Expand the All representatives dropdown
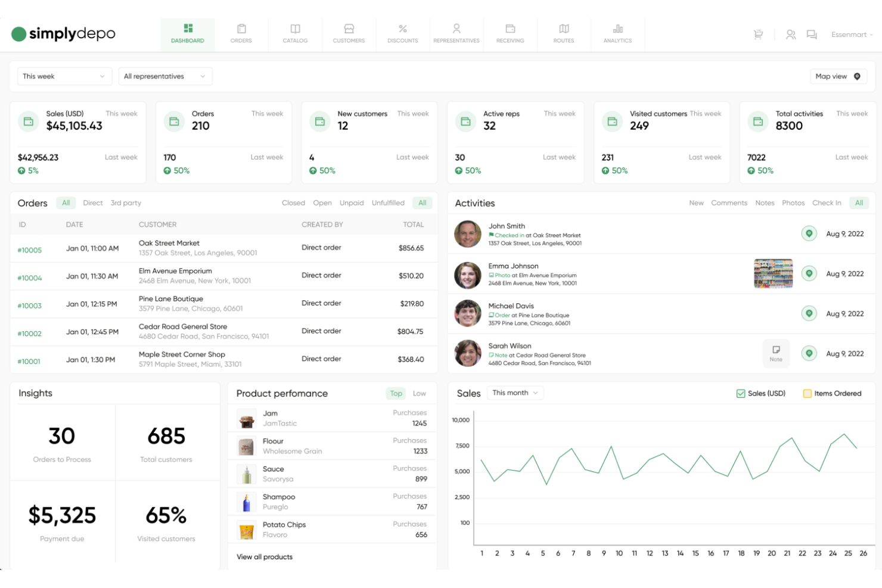This screenshot has height=588, width=882. pos(164,76)
